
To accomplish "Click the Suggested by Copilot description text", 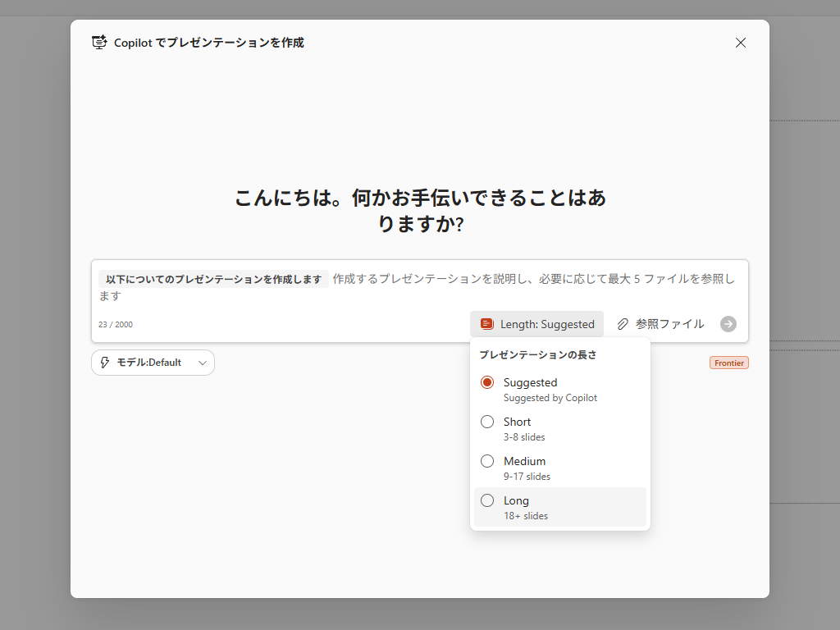I will pyautogui.click(x=550, y=398).
